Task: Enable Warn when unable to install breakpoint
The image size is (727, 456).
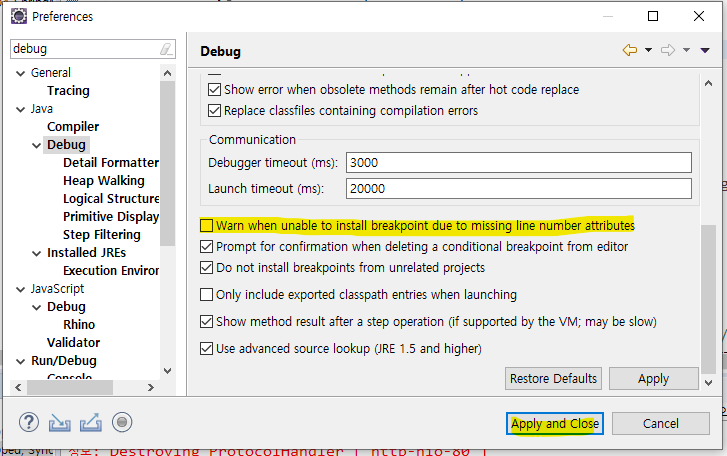Action: pos(206,226)
